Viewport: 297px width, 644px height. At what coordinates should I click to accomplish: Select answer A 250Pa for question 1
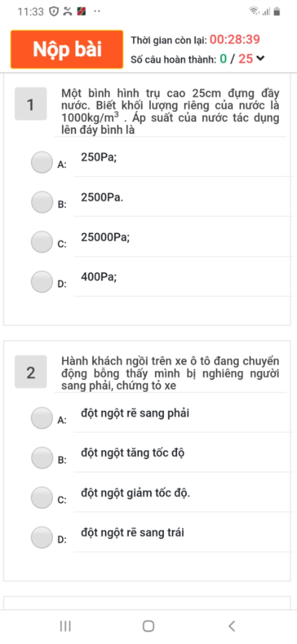pos(42,162)
